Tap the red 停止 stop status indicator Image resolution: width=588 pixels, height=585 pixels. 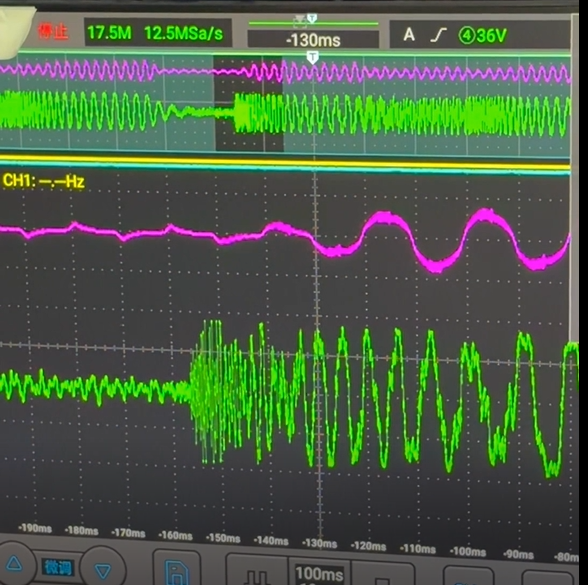53,32
